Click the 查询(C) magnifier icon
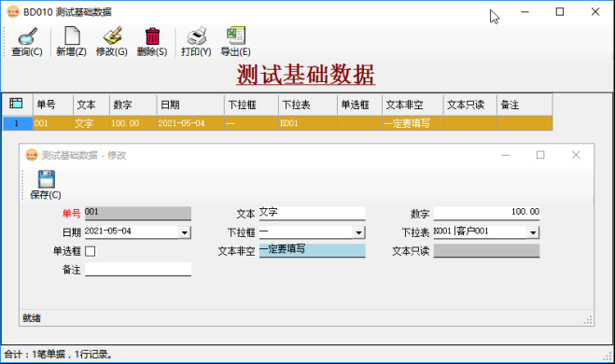 [27, 36]
